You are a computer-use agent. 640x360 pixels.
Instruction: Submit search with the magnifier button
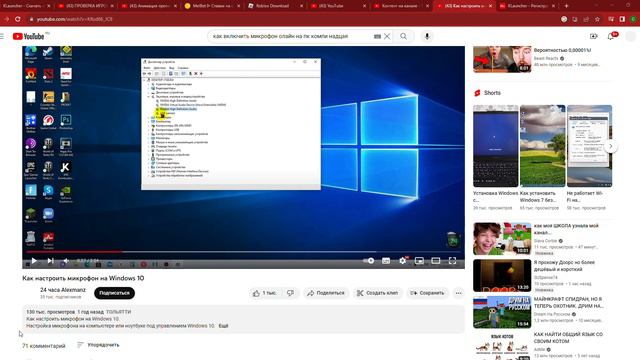click(403, 36)
